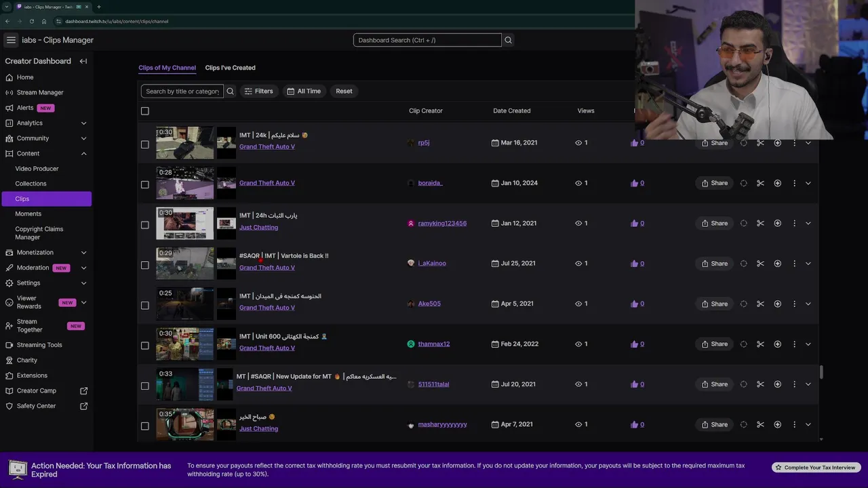The height and width of the screenshot is (488, 868).
Task: Select the Clips of My Channel tab
Action: click(167, 68)
